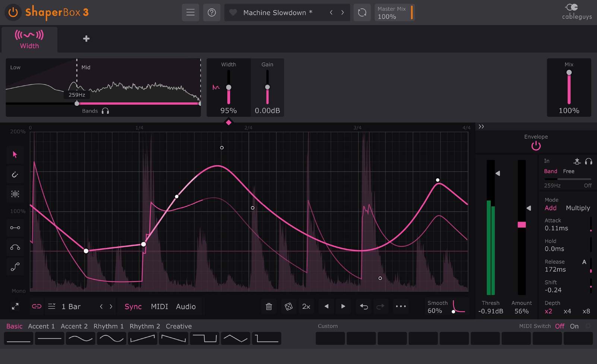Clear the curve with the trash icon

(269, 306)
